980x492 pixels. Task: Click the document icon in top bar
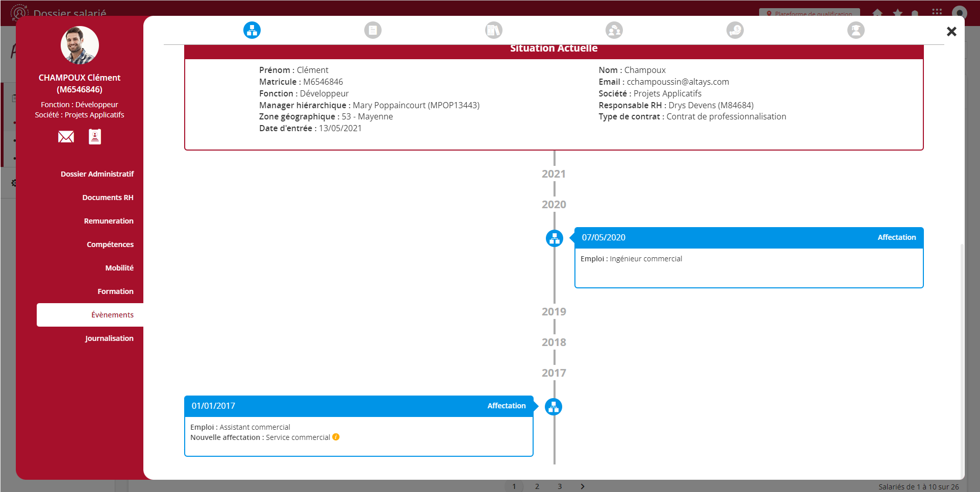pos(373,30)
